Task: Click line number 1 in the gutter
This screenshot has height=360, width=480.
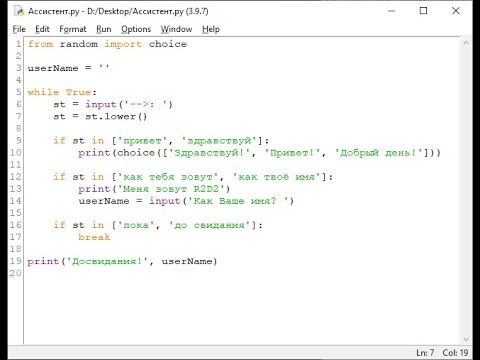Action: click(19, 44)
